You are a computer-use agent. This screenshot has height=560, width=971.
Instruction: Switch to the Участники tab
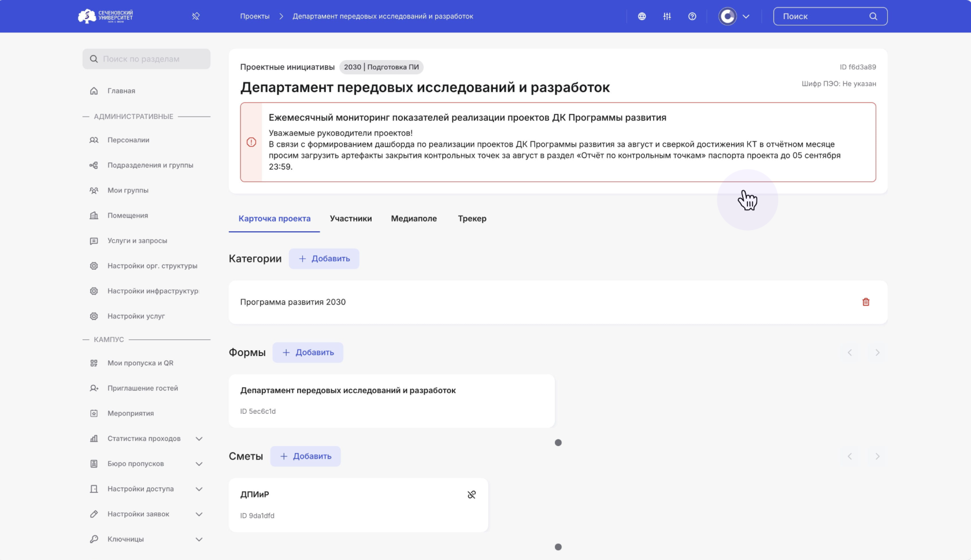pyautogui.click(x=351, y=218)
